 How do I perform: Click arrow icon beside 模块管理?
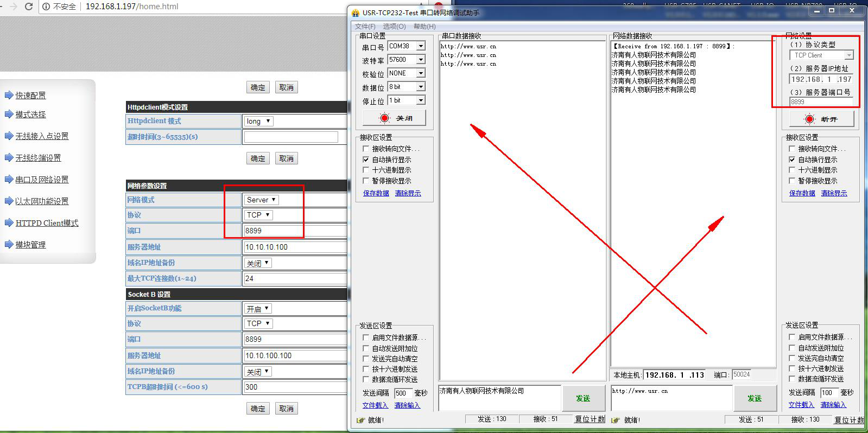pyautogui.click(x=9, y=244)
